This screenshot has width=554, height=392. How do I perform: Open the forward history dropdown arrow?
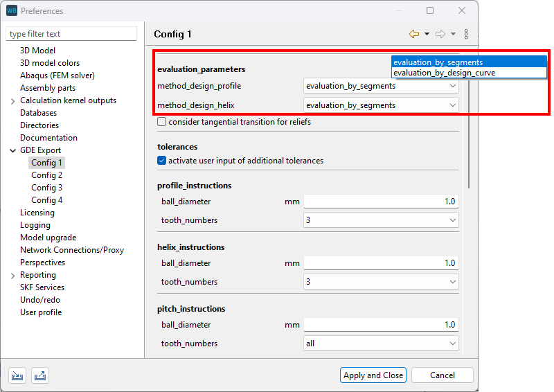coord(453,34)
